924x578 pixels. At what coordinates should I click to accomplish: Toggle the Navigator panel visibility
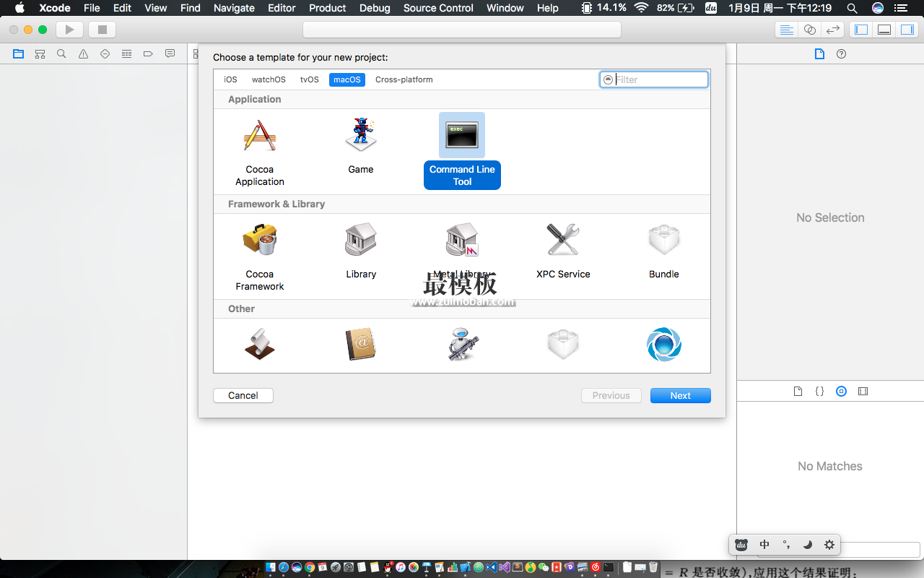click(x=860, y=30)
